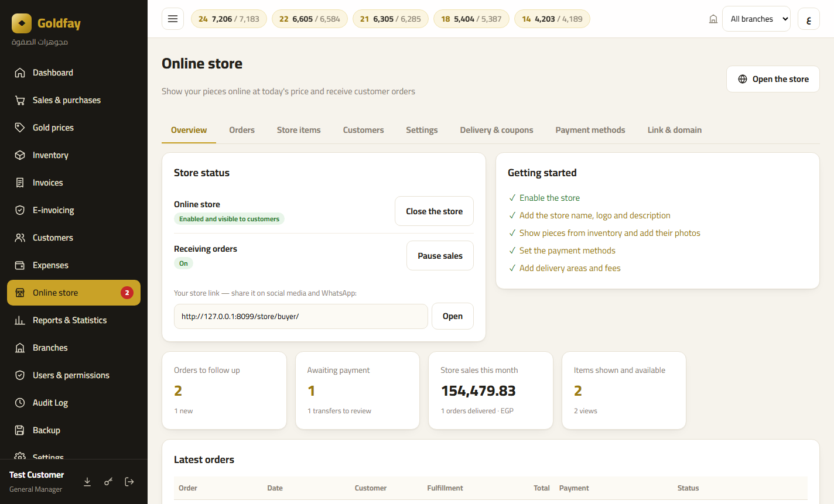Screen dimensions: 834x504
Task: Click the Awaiting payment card
Action: pos(357,390)
